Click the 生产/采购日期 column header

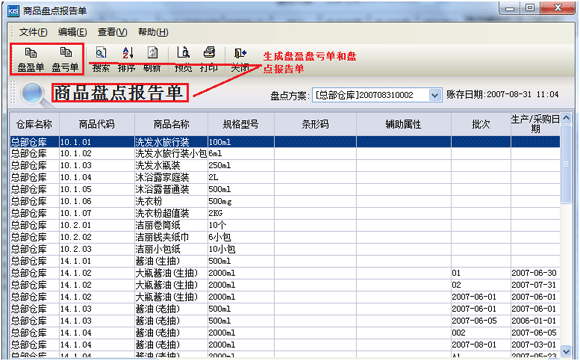pos(535,124)
